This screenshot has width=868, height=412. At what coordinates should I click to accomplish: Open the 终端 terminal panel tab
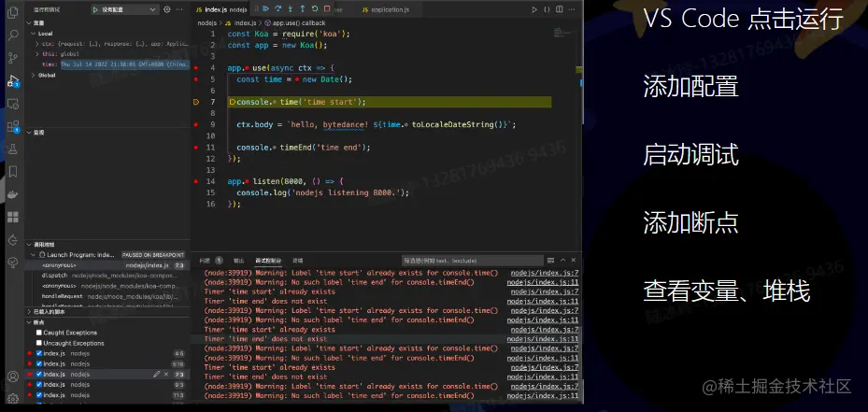[298, 261]
